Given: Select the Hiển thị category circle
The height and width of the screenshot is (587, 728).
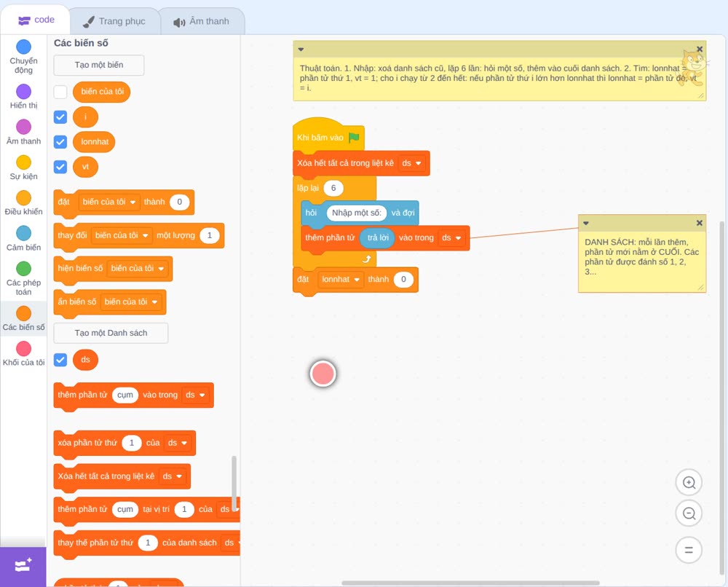Looking at the screenshot, I should [24, 92].
